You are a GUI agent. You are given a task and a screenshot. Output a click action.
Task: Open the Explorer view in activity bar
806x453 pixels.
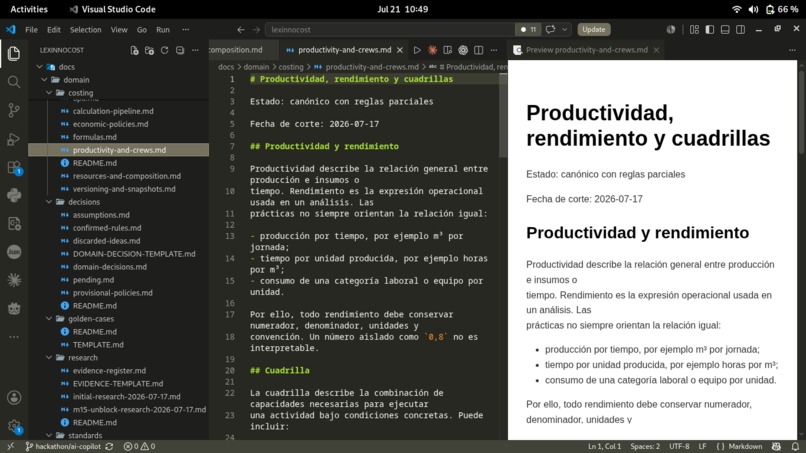[x=14, y=53]
